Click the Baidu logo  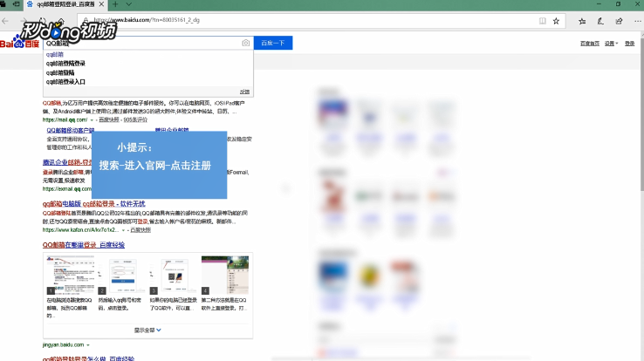coord(19,43)
